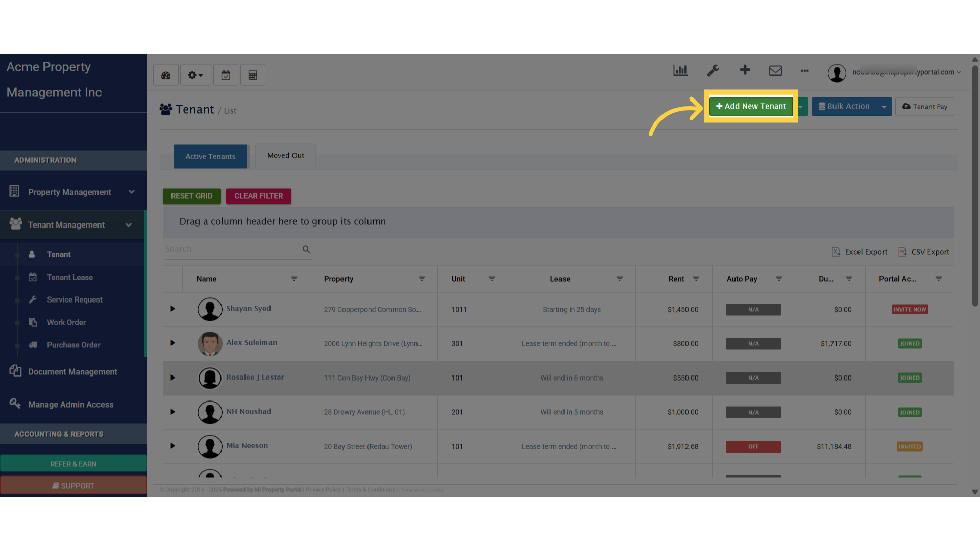This screenshot has height=551, width=980.
Task: Open the dashboard speedometer icon
Action: click(x=165, y=74)
